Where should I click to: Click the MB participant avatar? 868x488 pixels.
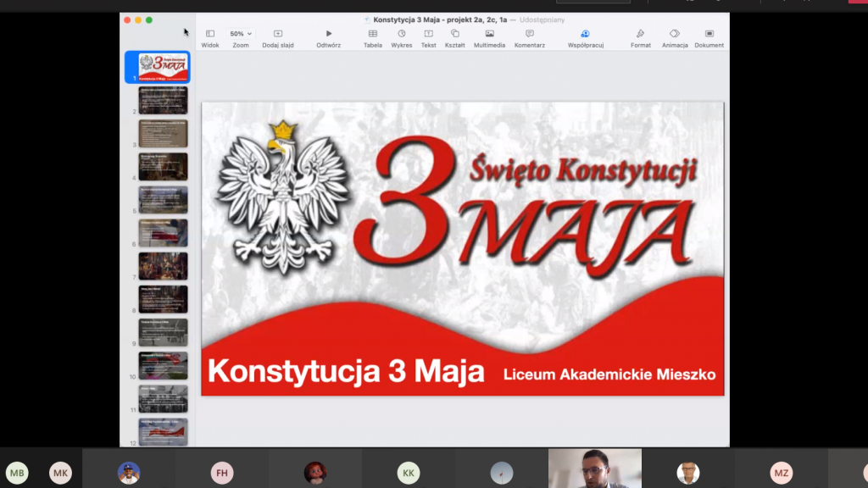17,473
